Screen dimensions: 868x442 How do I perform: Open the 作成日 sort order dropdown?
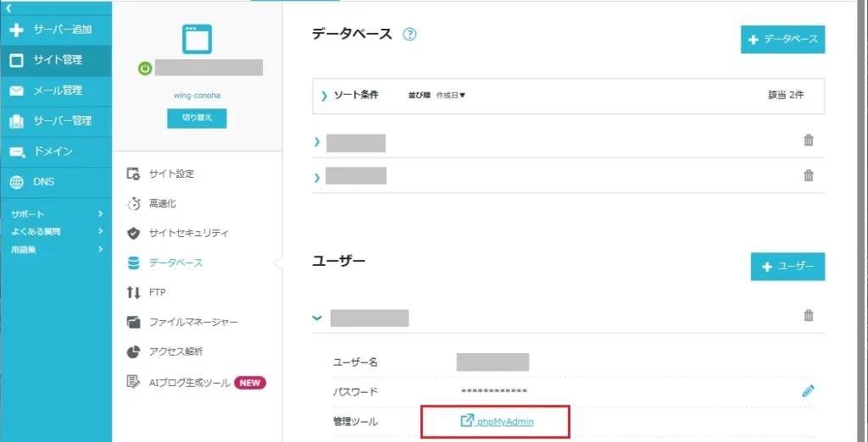[x=451, y=95]
